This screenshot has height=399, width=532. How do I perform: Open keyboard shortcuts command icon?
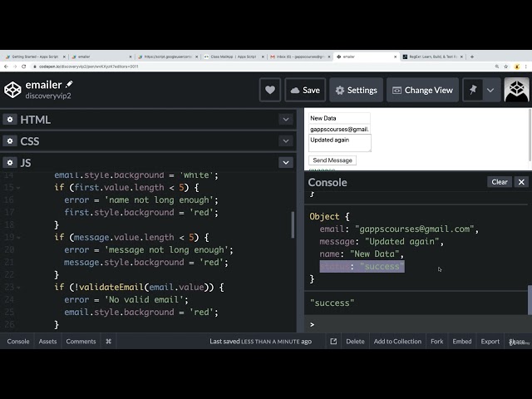point(109,342)
